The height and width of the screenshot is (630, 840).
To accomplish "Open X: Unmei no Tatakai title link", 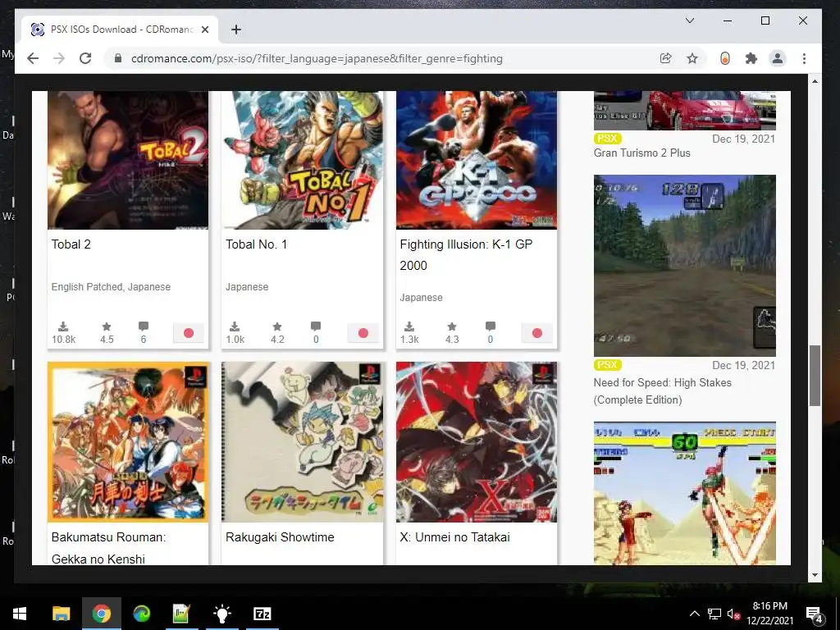I will coord(454,537).
